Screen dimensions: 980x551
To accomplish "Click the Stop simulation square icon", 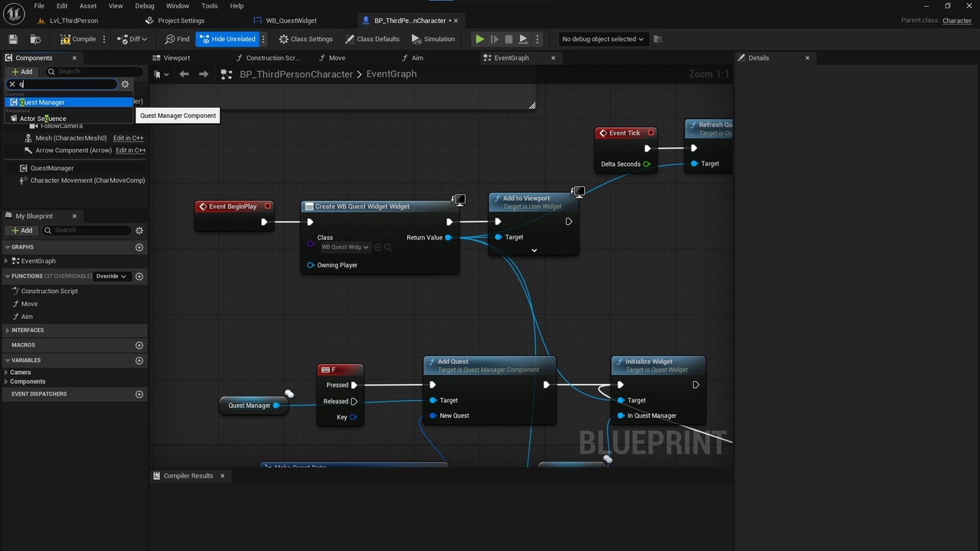I will (x=508, y=39).
